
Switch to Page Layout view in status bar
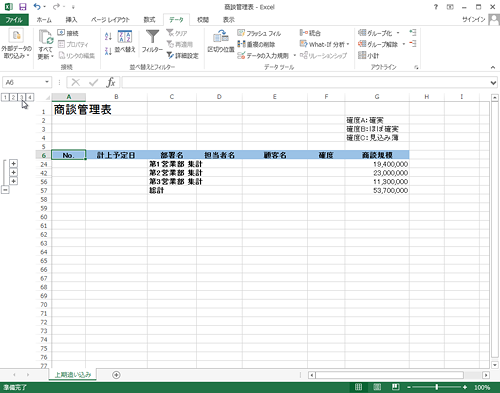pyautogui.click(x=377, y=387)
